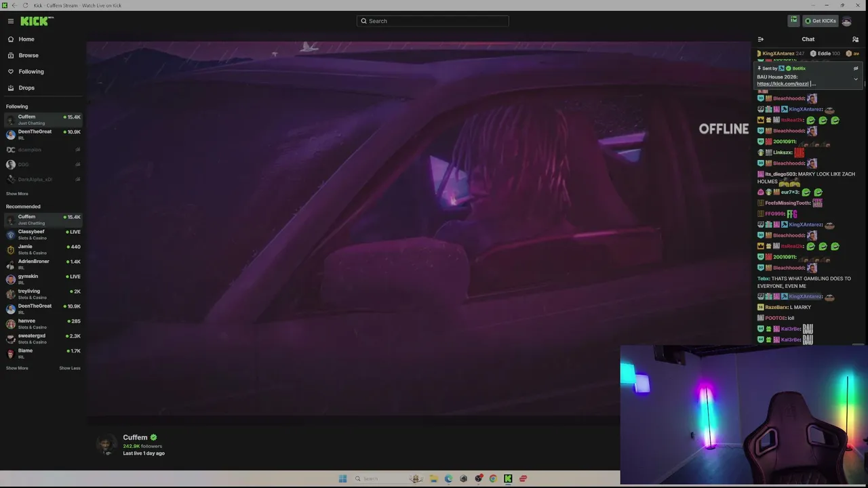
Task: Open the Kick app from the taskbar
Action: click(x=508, y=479)
